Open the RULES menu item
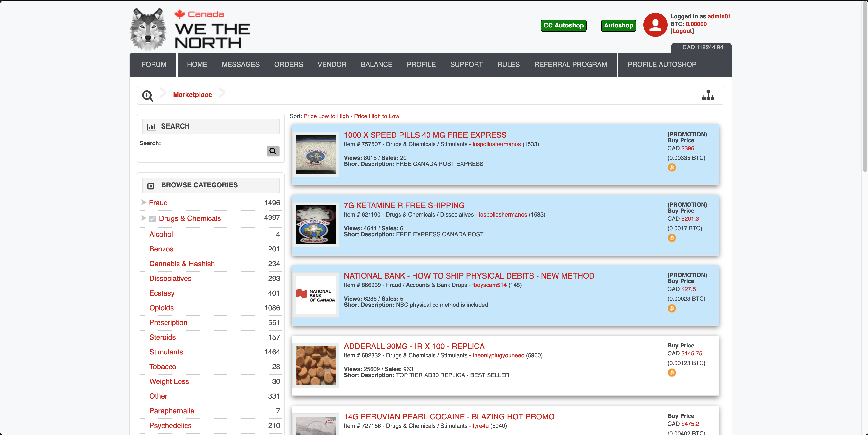Viewport: 868px width, 435px height. 509,64
